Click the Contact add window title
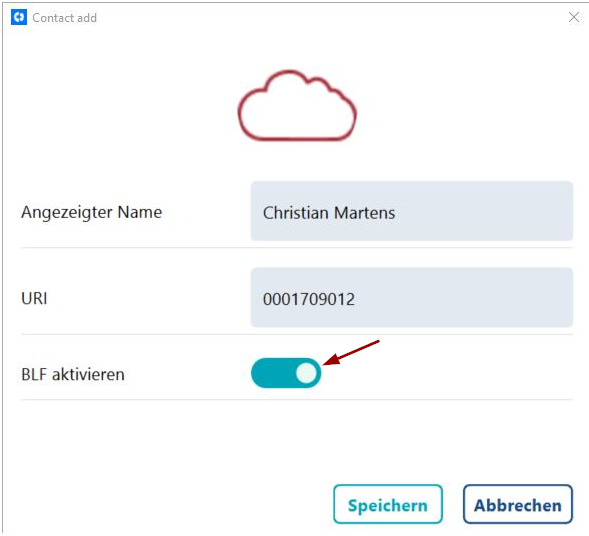This screenshot has width=589, height=536. 65,18
